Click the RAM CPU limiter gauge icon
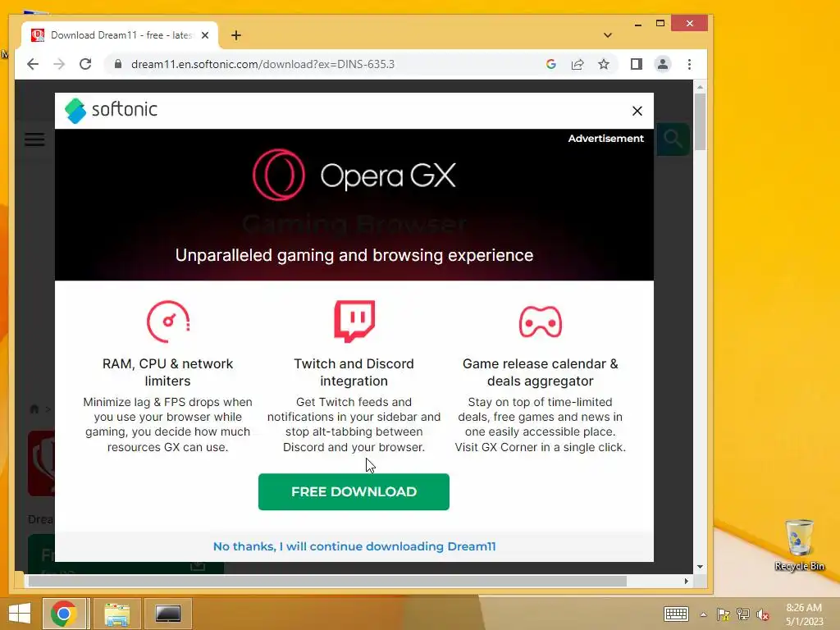The width and height of the screenshot is (840, 630). coord(168,322)
